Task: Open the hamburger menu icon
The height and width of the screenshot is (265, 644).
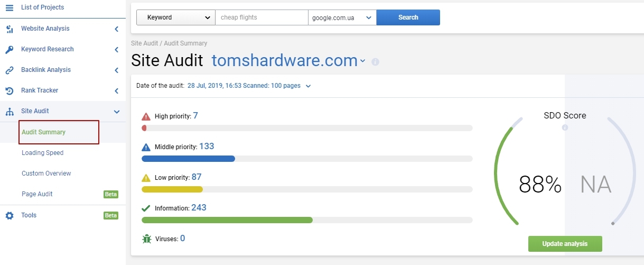Action: (x=9, y=7)
